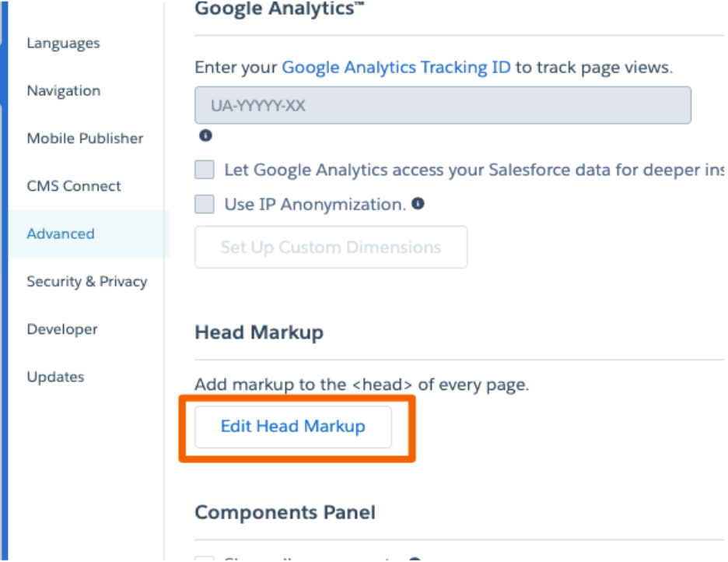Click the Head Markup section heading
This screenshot has height=562, width=728.
[259, 332]
